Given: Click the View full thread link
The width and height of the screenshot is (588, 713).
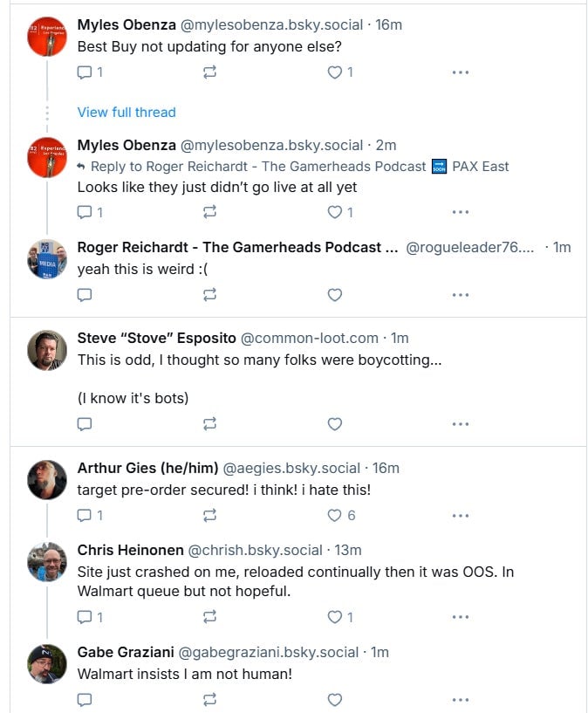Looking at the screenshot, I should click(126, 112).
